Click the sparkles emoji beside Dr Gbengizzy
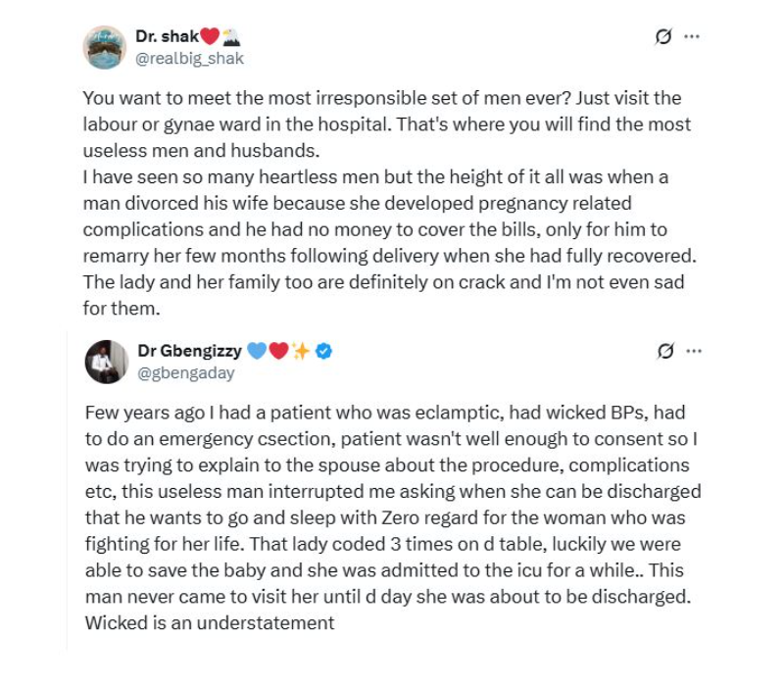Screen dimensions: 784x685 (x=301, y=351)
